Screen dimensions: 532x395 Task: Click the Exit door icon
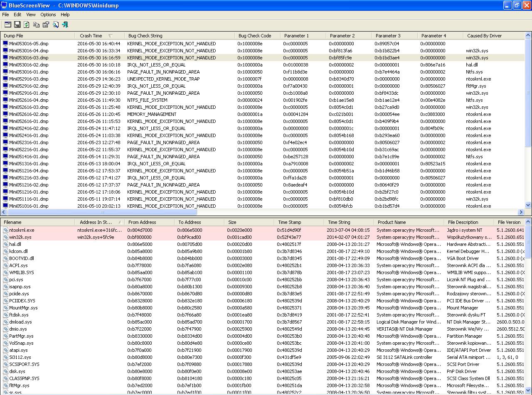(x=65, y=25)
